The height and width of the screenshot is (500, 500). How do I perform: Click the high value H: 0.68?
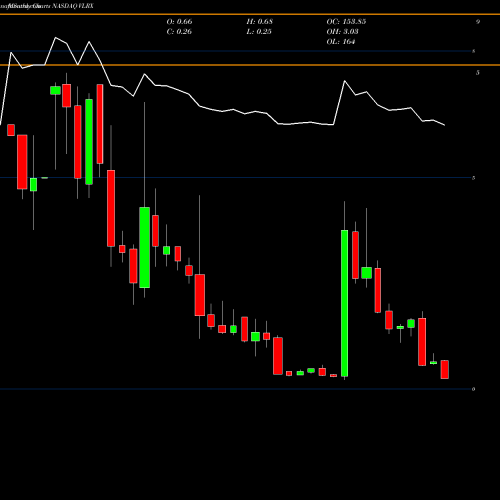click(x=260, y=22)
